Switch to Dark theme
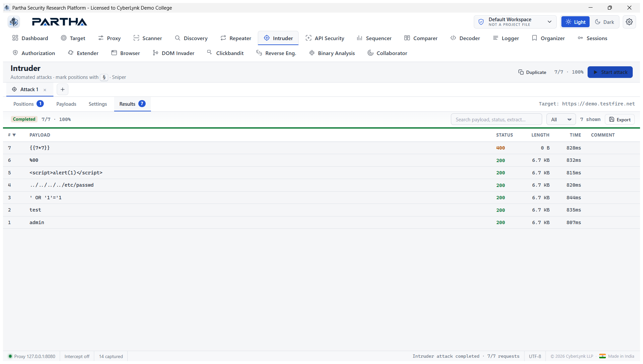Viewport: 643px width, 364px height. click(605, 22)
